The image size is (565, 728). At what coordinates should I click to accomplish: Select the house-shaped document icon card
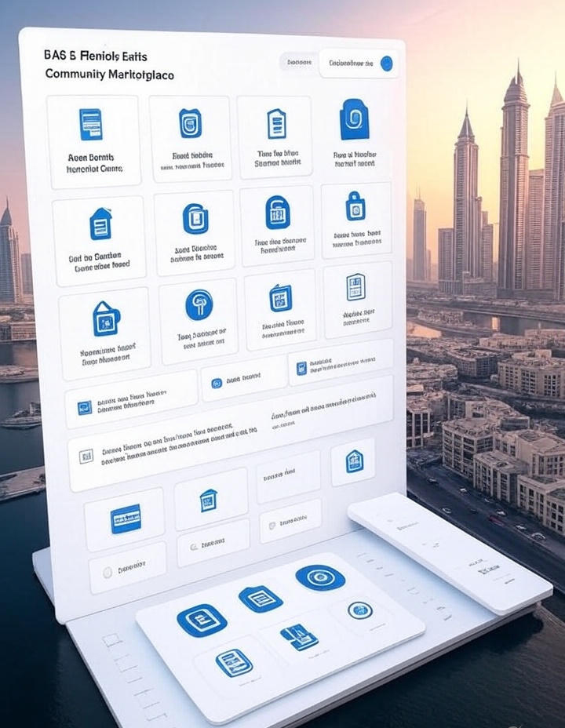(100, 224)
